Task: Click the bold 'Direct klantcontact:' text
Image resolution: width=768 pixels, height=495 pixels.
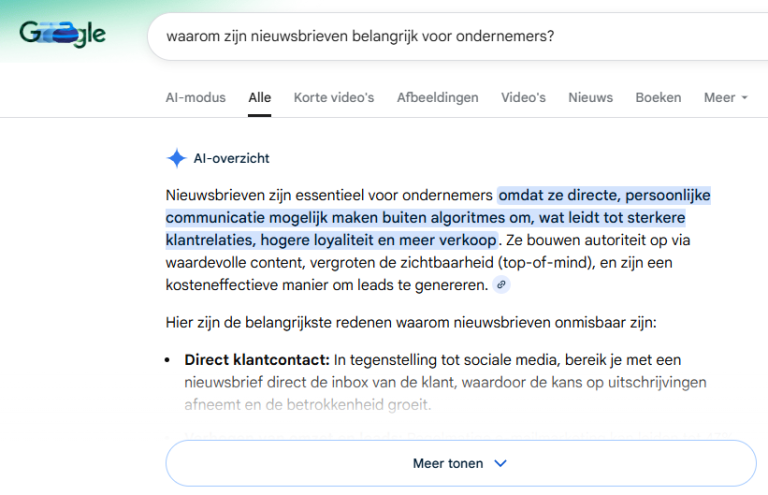Action: [257, 360]
